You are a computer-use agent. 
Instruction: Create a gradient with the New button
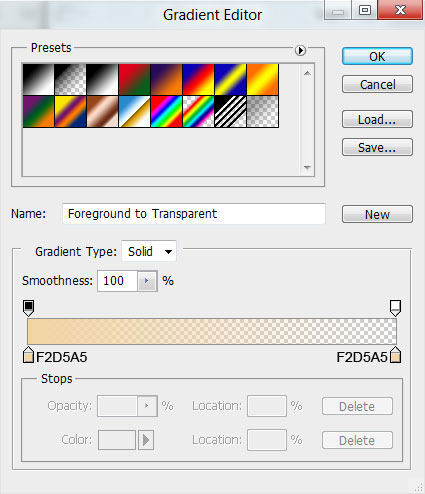pos(377,214)
